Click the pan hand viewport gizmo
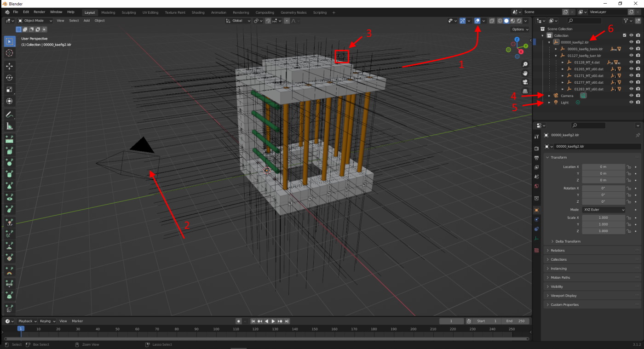The width and height of the screenshot is (644, 349). pos(525,73)
